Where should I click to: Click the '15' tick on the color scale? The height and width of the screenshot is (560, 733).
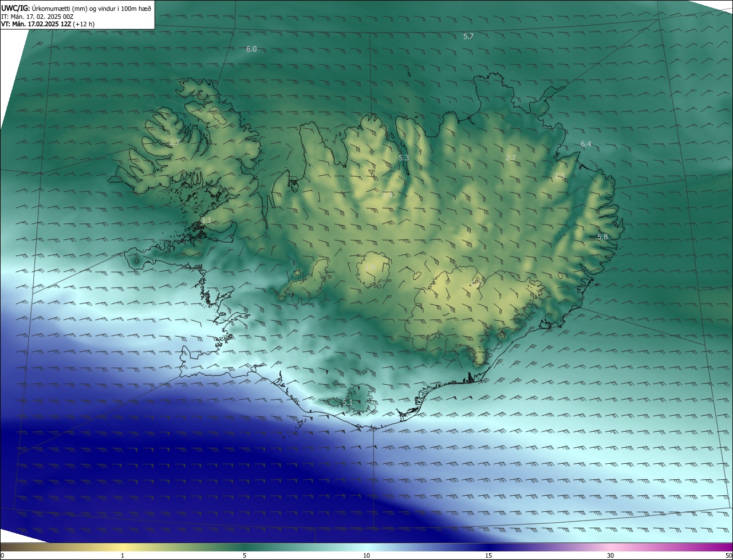point(488,555)
